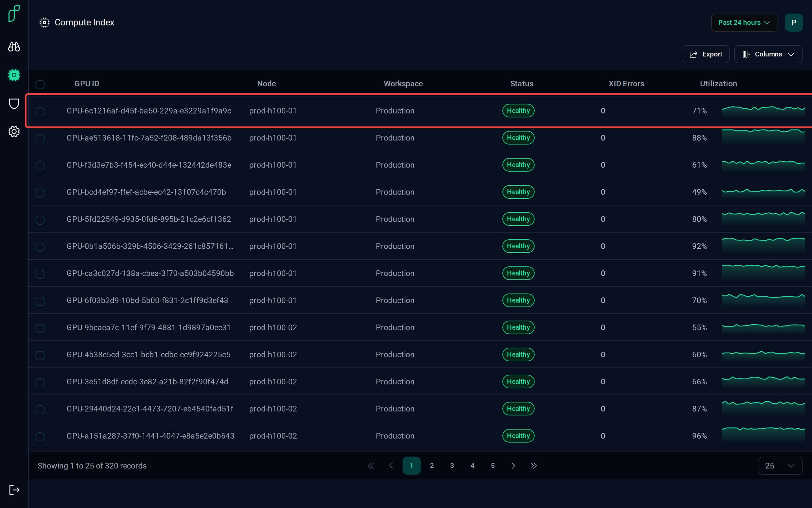Screen dimensions: 812x508
Task: Open the 25 page size dropdown
Action: (x=780, y=465)
